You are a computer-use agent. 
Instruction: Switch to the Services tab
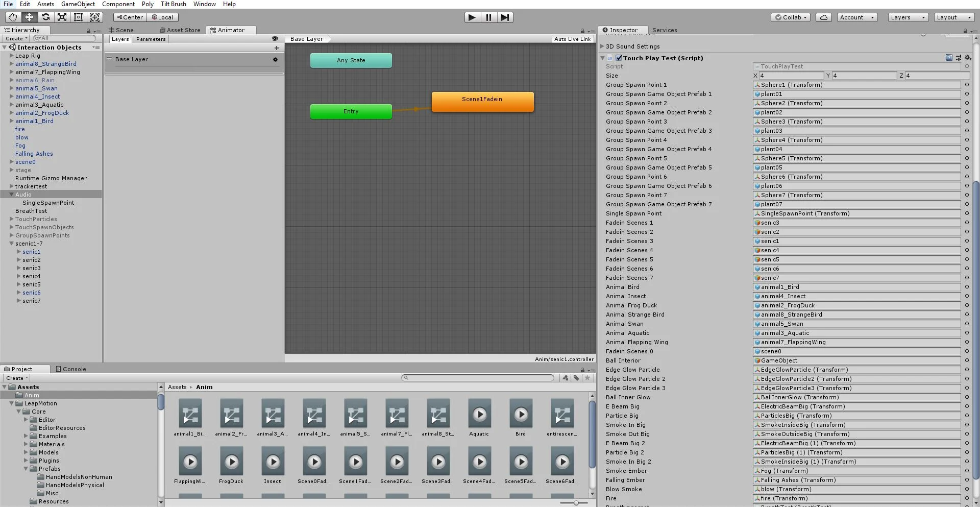(665, 30)
